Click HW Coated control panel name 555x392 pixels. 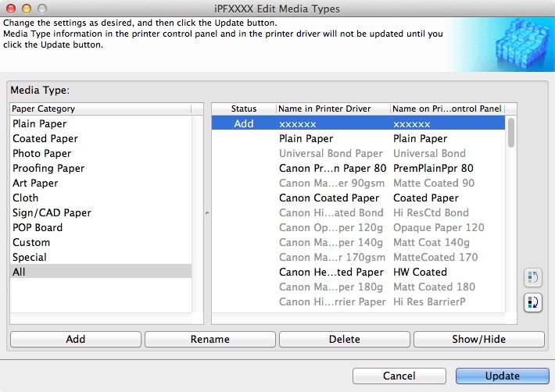(x=420, y=273)
